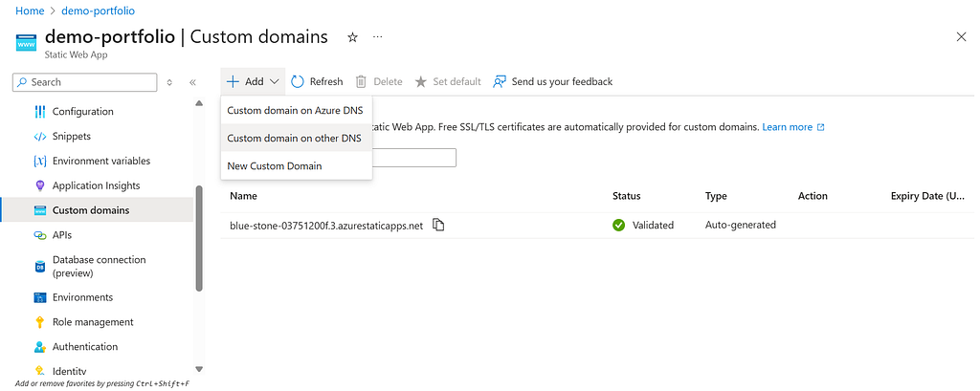Click the Home breadcrumb link

(x=30, y=11)
